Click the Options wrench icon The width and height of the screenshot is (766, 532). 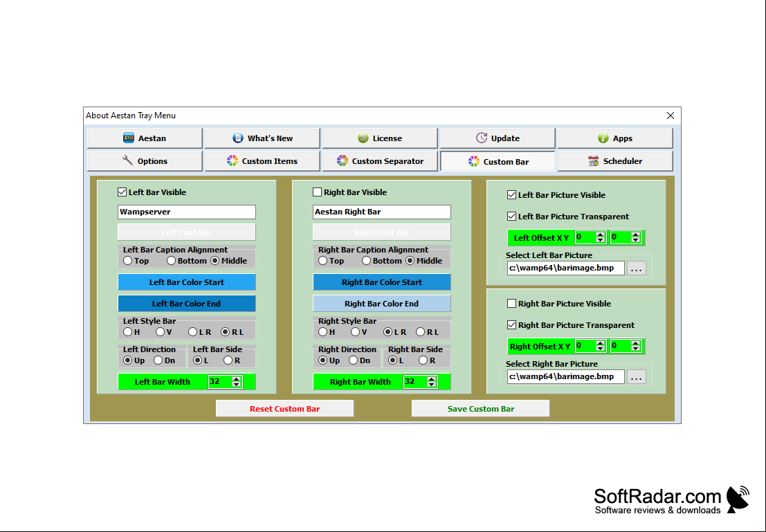pyautogui.click(x=127, y=160)
